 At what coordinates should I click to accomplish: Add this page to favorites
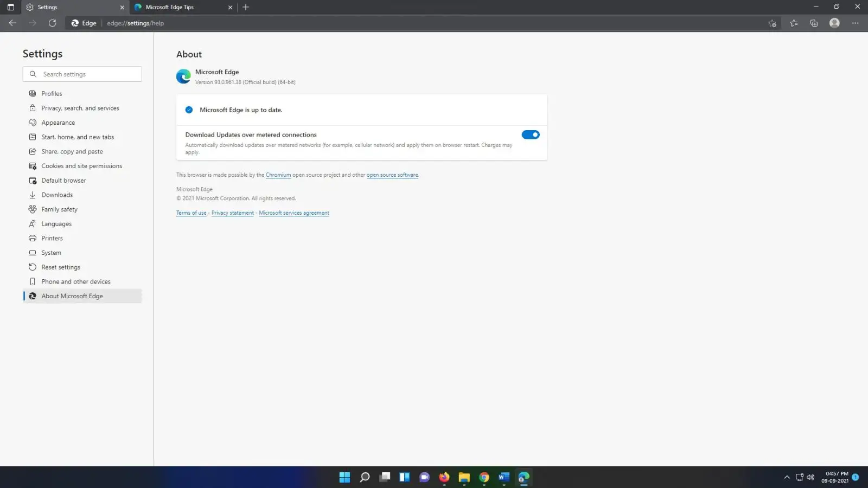click(x=772, y=23)
